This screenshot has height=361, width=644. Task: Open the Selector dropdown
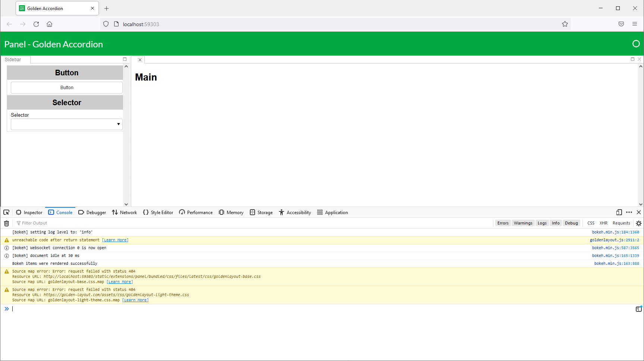pyautogui.click(x=67, y=124)
